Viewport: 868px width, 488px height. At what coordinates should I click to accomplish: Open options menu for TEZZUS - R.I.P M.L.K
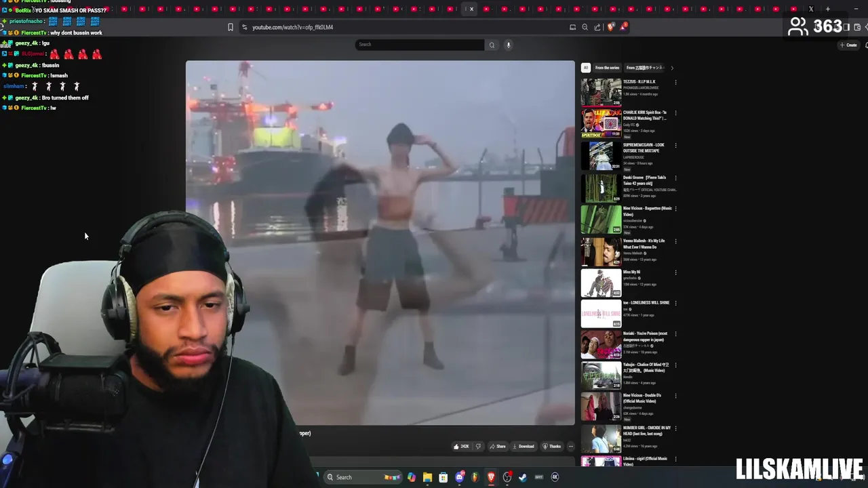pos(675,83)
